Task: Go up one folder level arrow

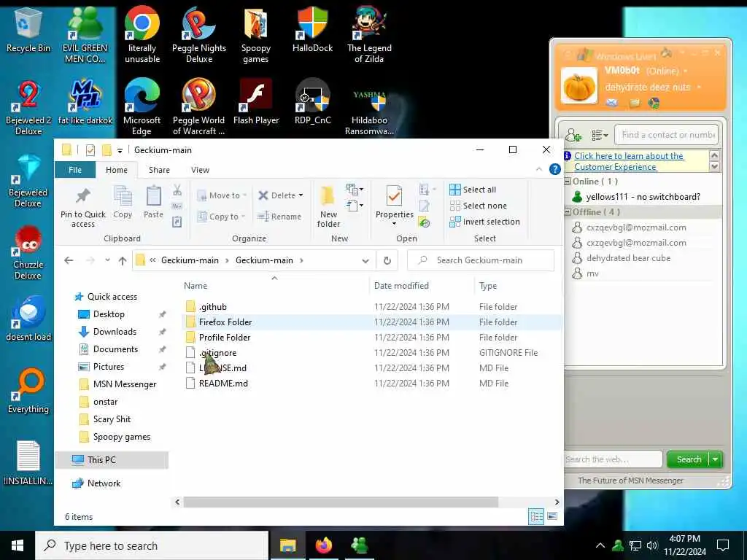Action: (x=123, y=260)
